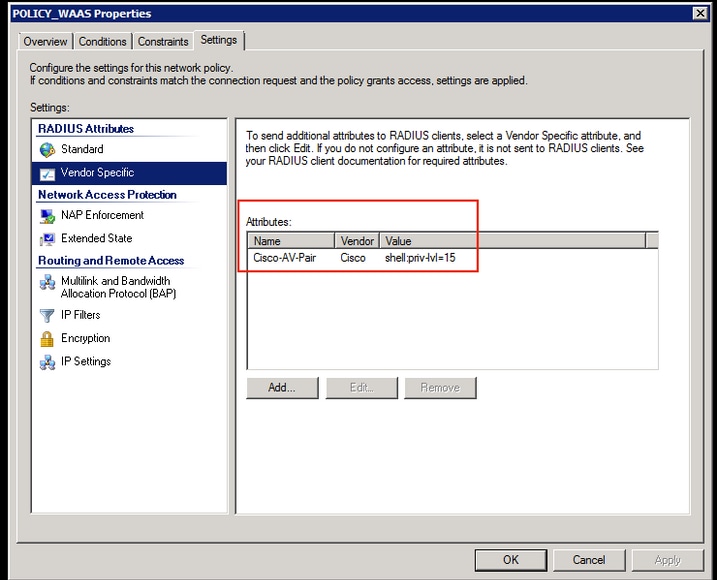Click the NAP Enforcement icon
Viewport: 717px width, 580px height.
[x=47, y=216]
